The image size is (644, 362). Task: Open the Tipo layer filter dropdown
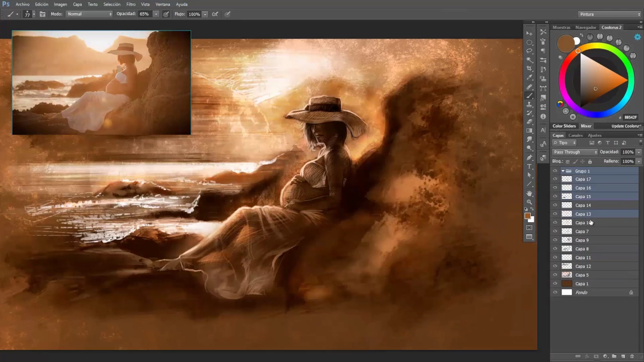tap(565, 143)
